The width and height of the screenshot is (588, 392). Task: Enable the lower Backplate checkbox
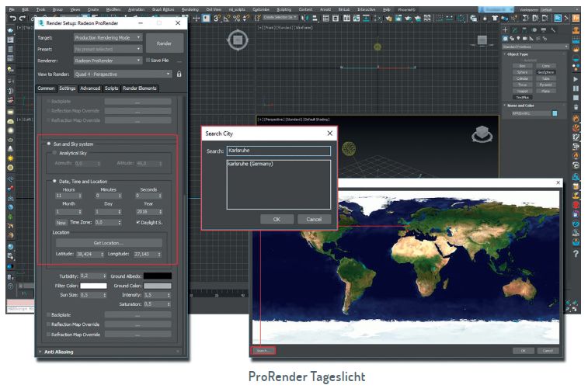click(48, 315)
